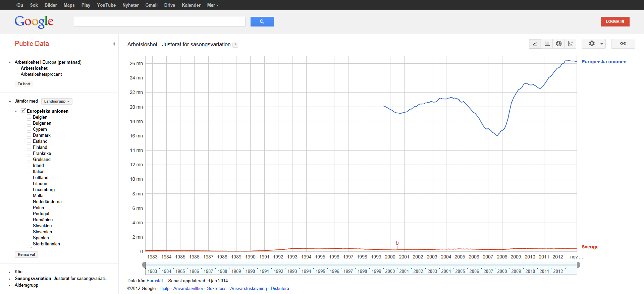The height and width of the screenshot is (294, 644).
Task: Uncheck the Europeiska unionen checkbox
Action: pyautogui.click(x=23, y=111)
